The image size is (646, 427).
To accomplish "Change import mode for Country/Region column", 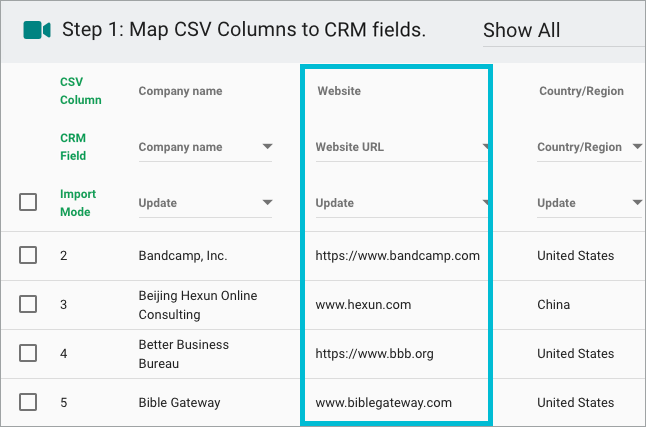I will (590, 203).
